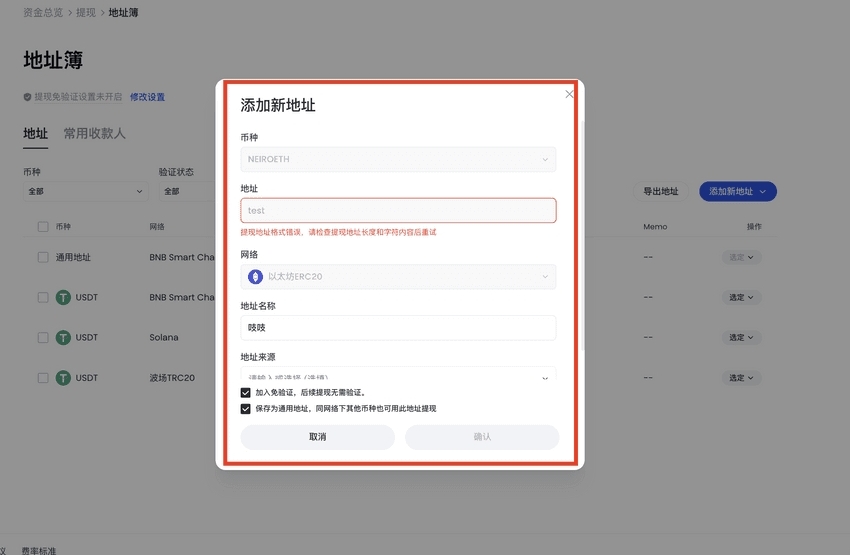Toggle 加入免验证 checkbox
The image size is (850, 555).
point(246,393)
